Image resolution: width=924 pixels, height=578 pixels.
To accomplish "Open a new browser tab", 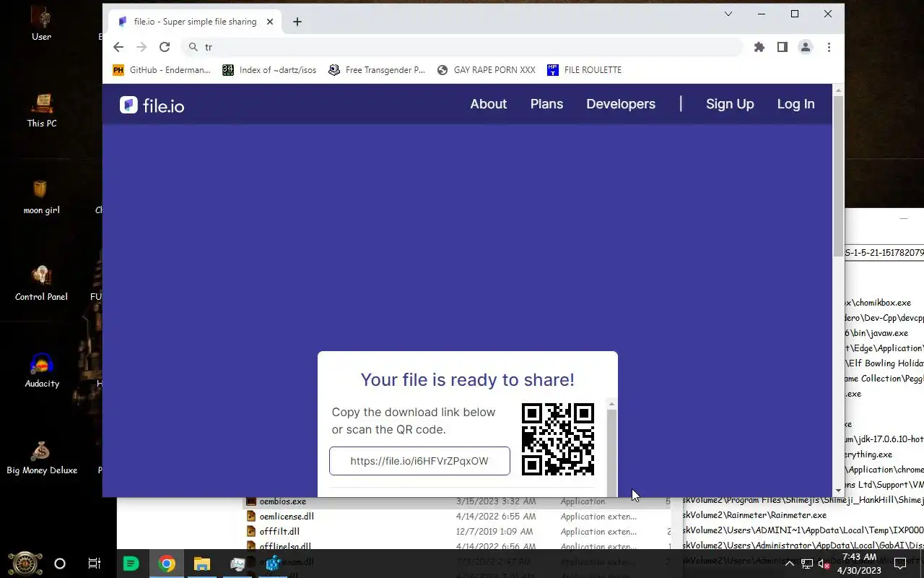I will tap(297, 22).
